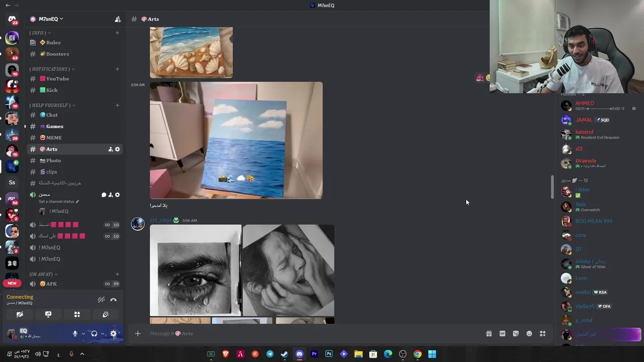Collapse the INFO channel category
The width and height of the screenshot is (644, 362).
40,33
